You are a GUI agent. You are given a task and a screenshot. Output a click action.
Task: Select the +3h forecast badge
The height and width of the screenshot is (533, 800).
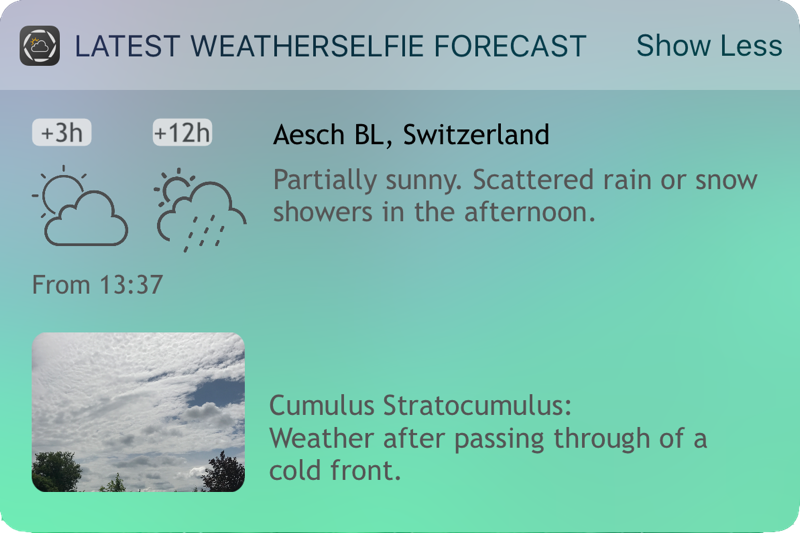pos(62,133)
